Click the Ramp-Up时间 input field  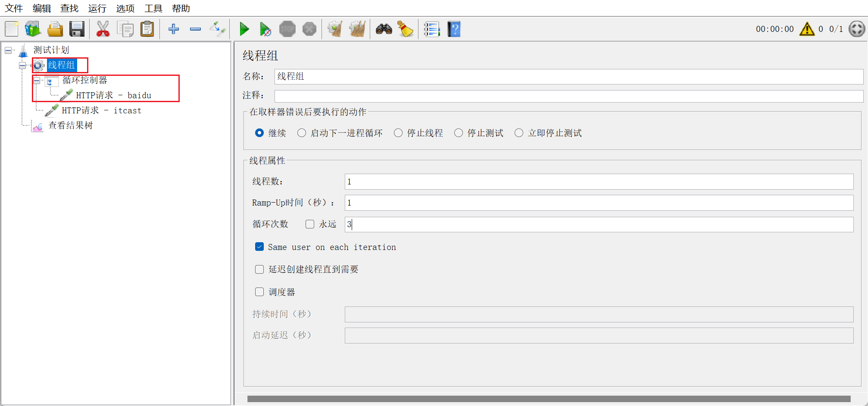(599, 203)
